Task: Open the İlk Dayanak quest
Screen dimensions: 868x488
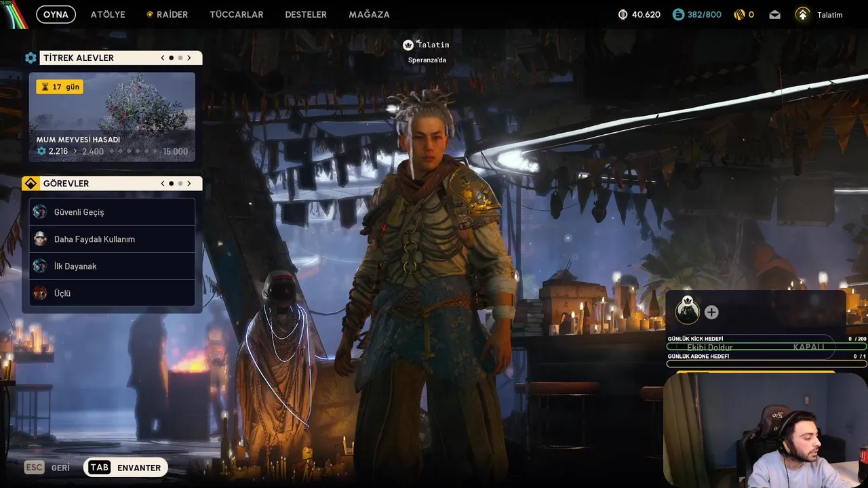Action: point(112,266)
